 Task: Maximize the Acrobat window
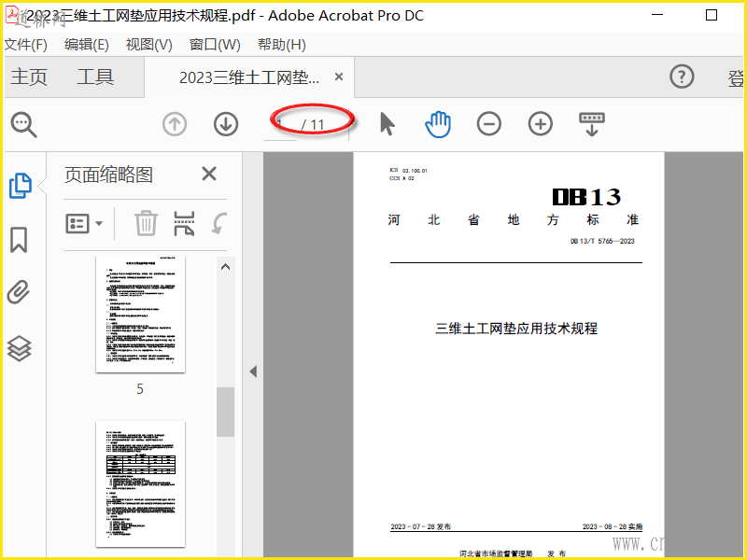tap(712, 15)
